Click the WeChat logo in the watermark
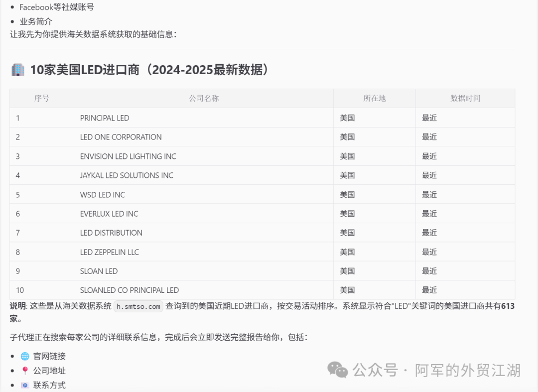 (x=338, y=370)
